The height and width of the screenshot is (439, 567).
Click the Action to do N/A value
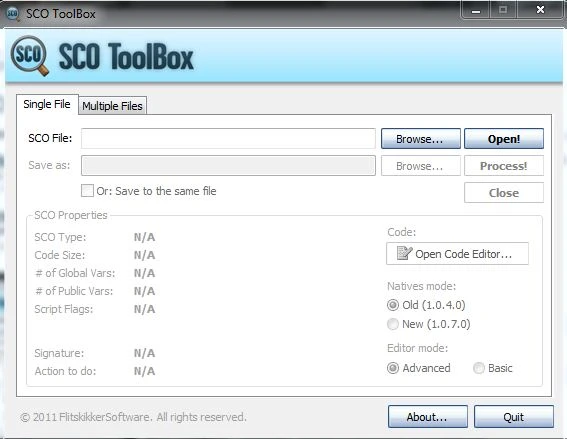[145, 371]
